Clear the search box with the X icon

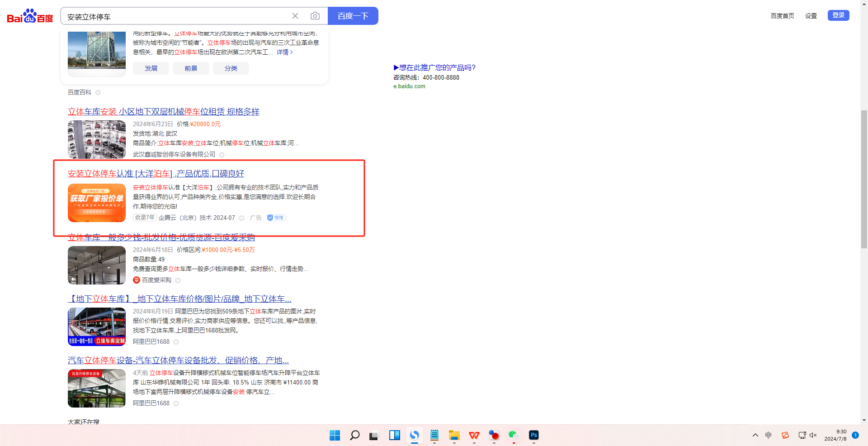coord(295,16)
